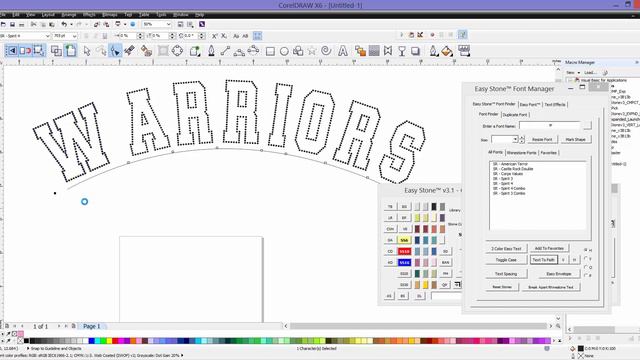
Task: Click the Text Spacing button
Action: (506, 274)
